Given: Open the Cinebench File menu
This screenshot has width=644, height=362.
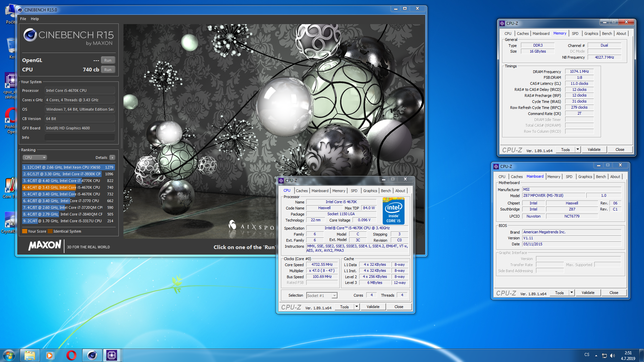Looking at the screenshot, I should click(23, 19).
